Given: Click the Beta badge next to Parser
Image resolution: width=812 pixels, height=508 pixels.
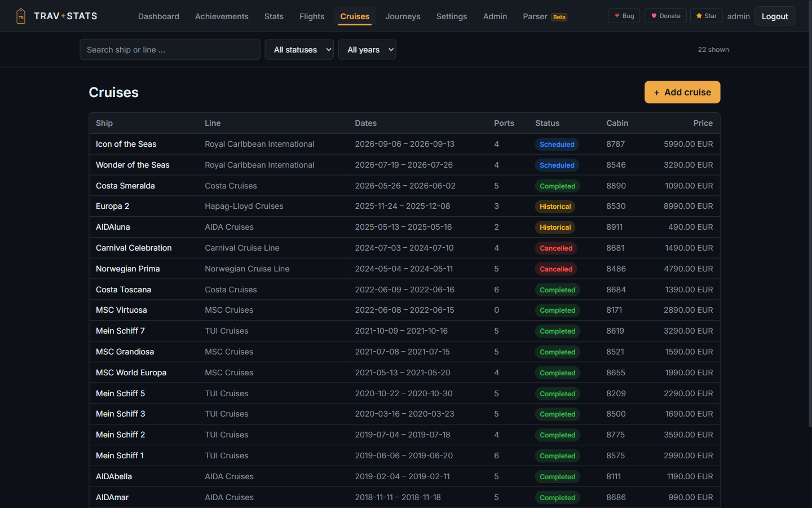Looking at the screenshot, I should pyautogui.click(x=559, y=17).
